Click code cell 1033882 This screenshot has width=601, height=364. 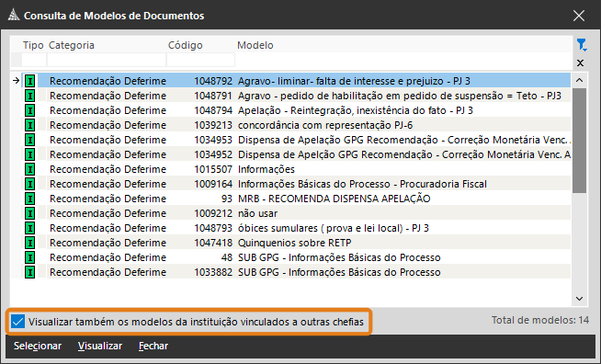point(213,272)
